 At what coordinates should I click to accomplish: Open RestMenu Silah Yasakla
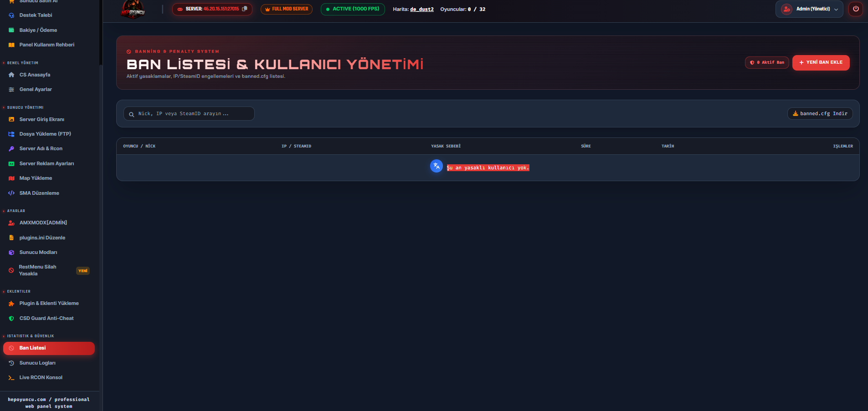point(49,270)
